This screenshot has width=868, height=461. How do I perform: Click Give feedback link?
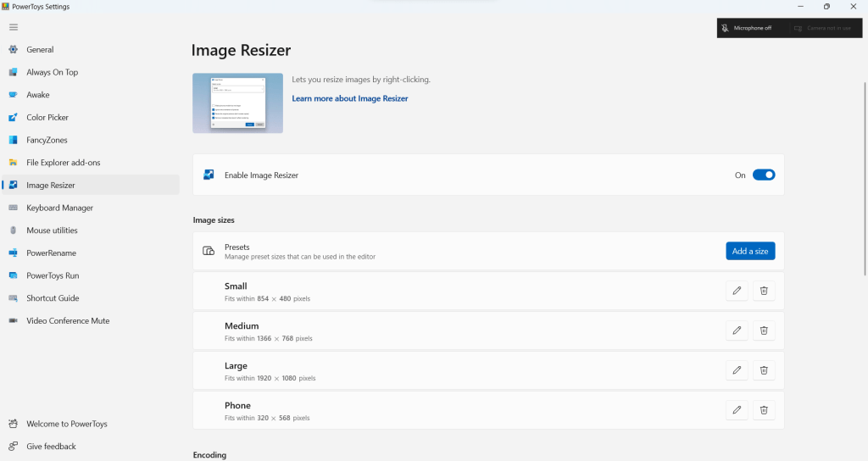[91, 447]
